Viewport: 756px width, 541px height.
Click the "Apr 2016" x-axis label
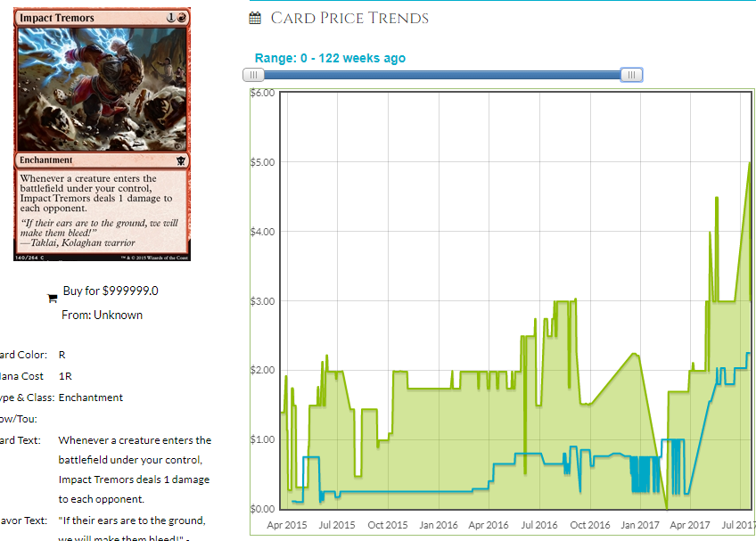(x=489, y=525)
